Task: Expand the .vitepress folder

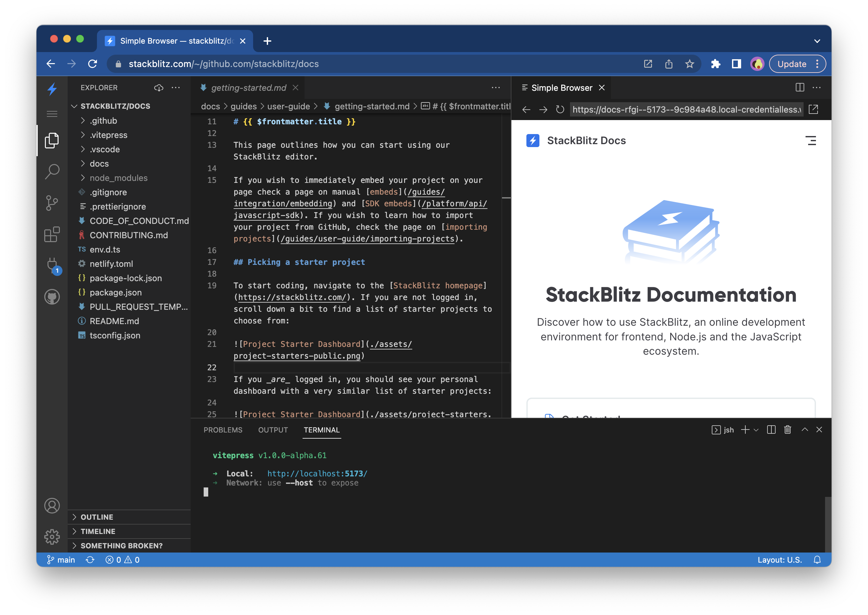Action: [x=108, y=135]
